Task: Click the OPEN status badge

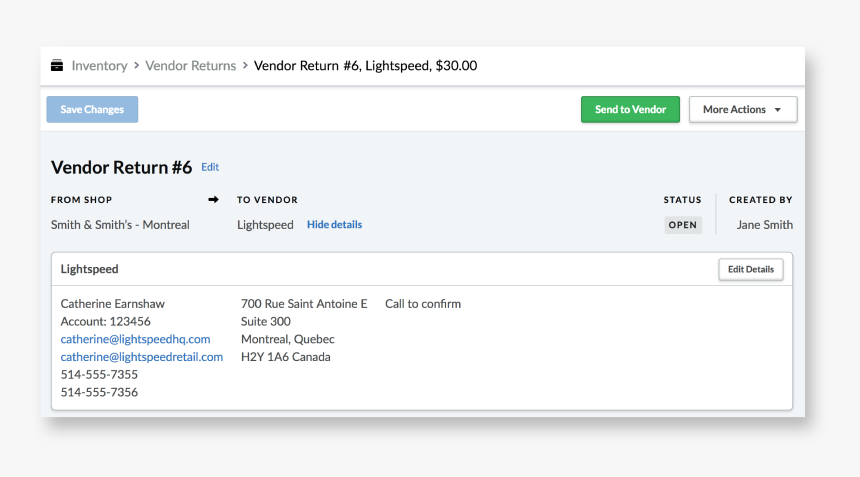Action: 683,225
